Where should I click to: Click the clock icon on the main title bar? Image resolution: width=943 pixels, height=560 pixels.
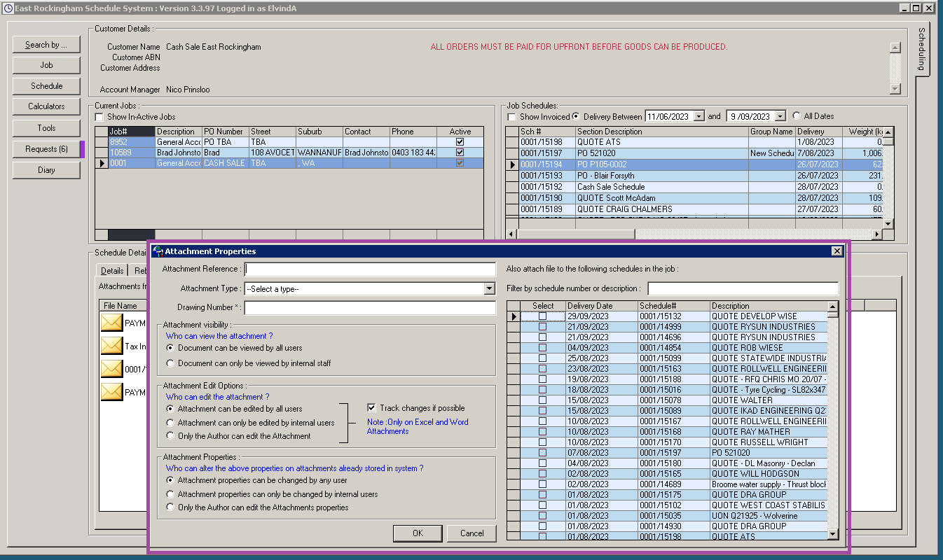click(7, 8)
